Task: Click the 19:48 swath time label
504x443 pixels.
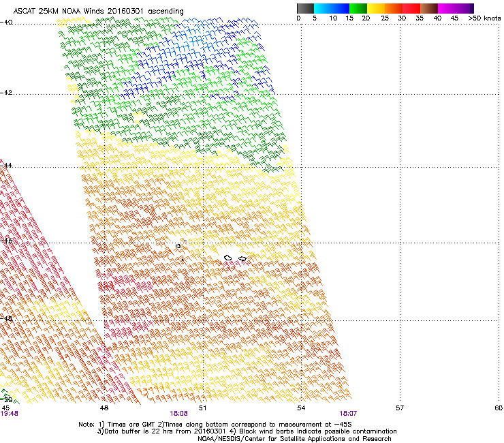Action: coord(10,414)
